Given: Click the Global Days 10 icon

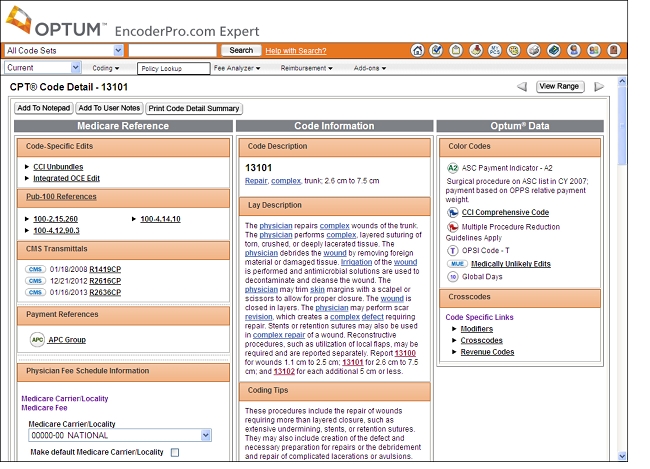Looking at the screenshot, I should (452, 277).
